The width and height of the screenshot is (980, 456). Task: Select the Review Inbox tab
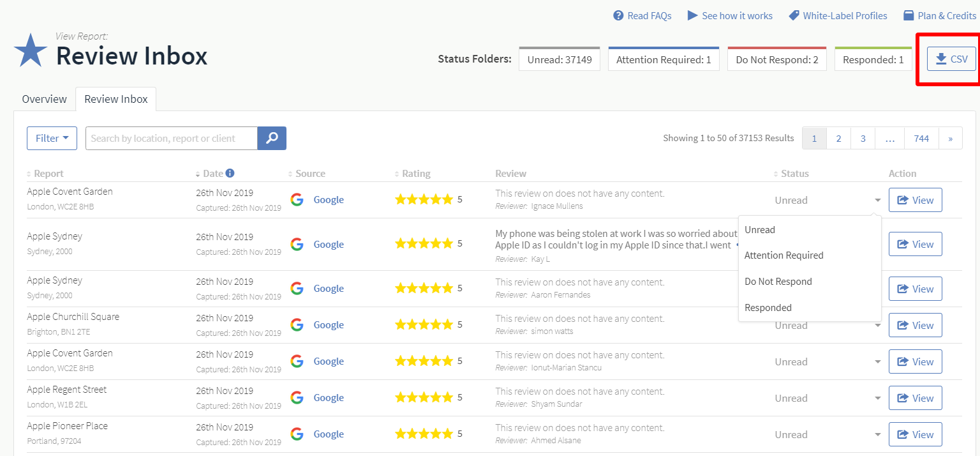click(x=116, y=99)
